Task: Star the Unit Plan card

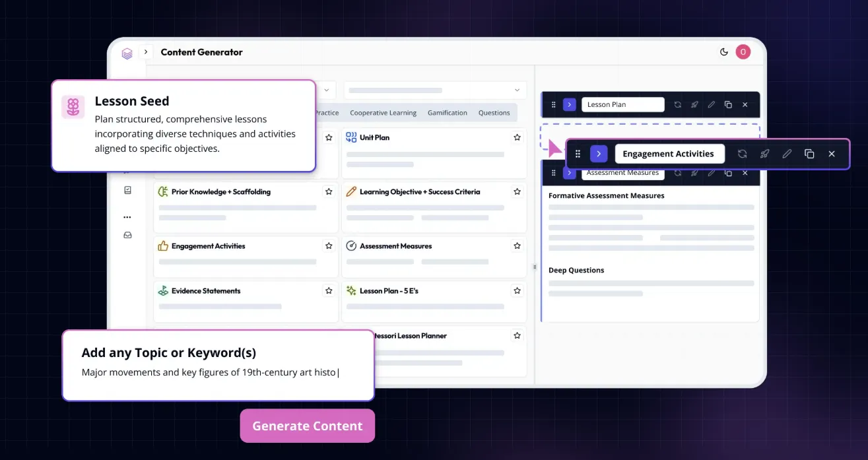Action: (x=517, y=138)
